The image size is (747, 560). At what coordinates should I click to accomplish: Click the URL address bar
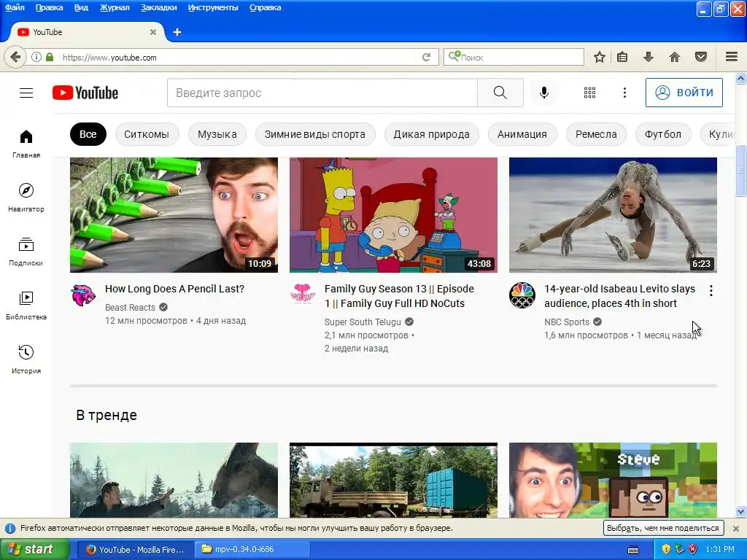click(x=239, y=57)
